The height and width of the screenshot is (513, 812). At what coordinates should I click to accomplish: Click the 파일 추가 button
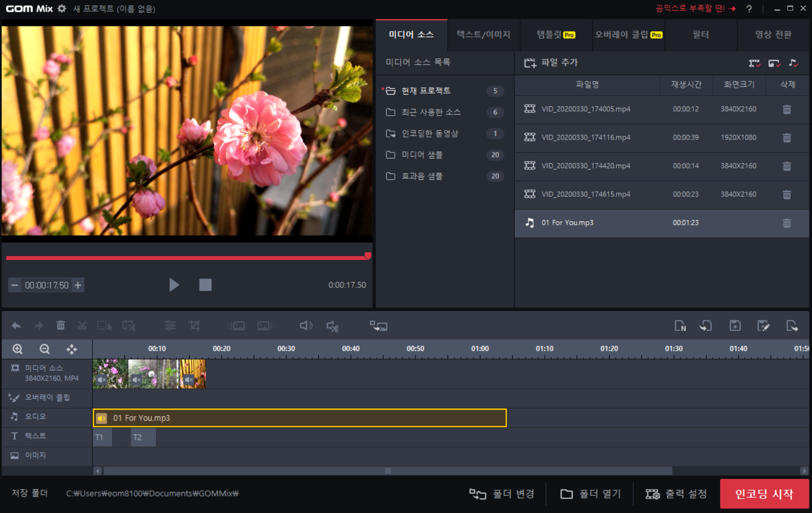(551, 63)
